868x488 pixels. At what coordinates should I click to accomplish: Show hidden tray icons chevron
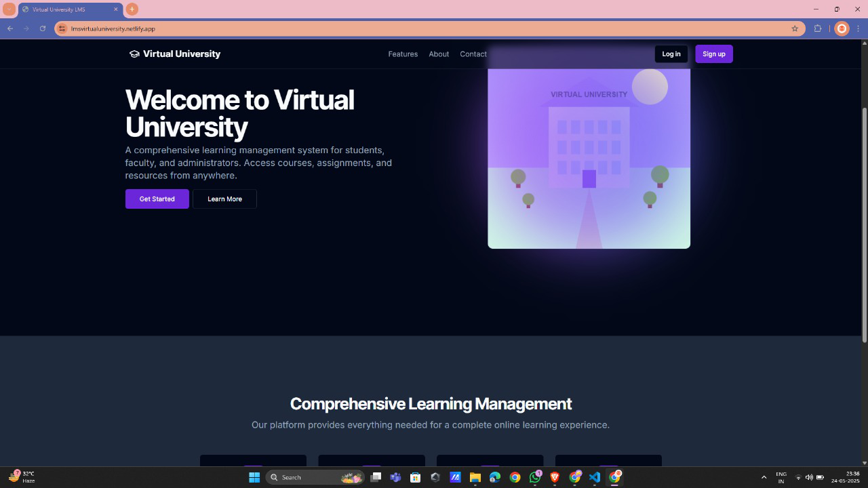(x=764, y=478)
